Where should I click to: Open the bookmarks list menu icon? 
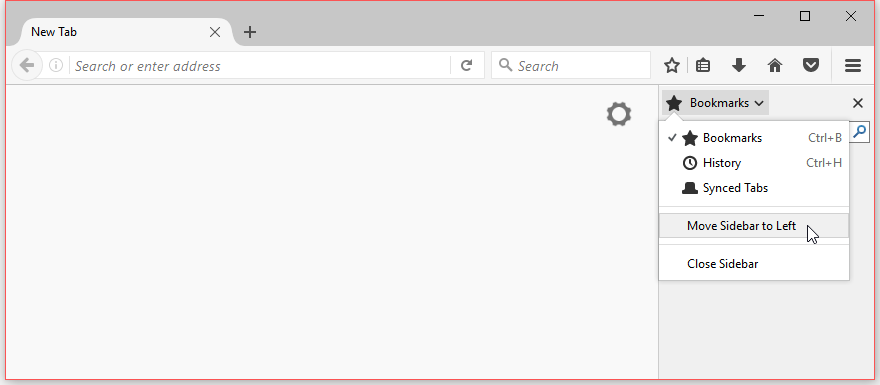(703, 66)
